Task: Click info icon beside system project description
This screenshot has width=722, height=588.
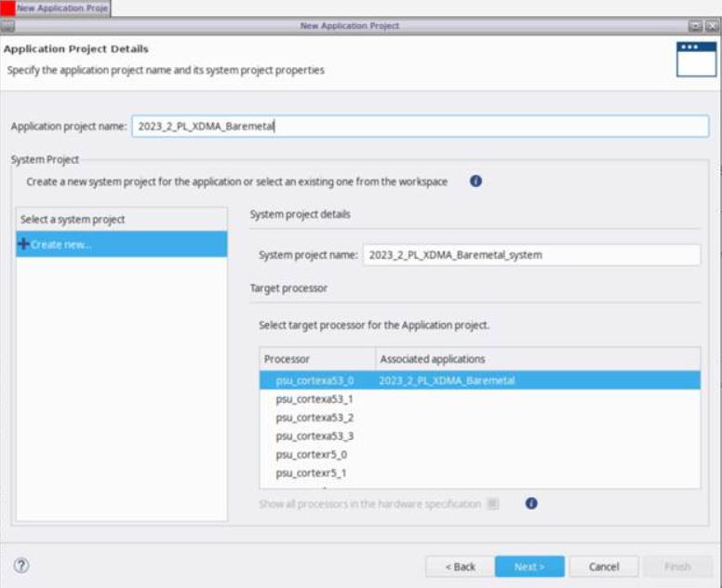Action: [475, 181]
